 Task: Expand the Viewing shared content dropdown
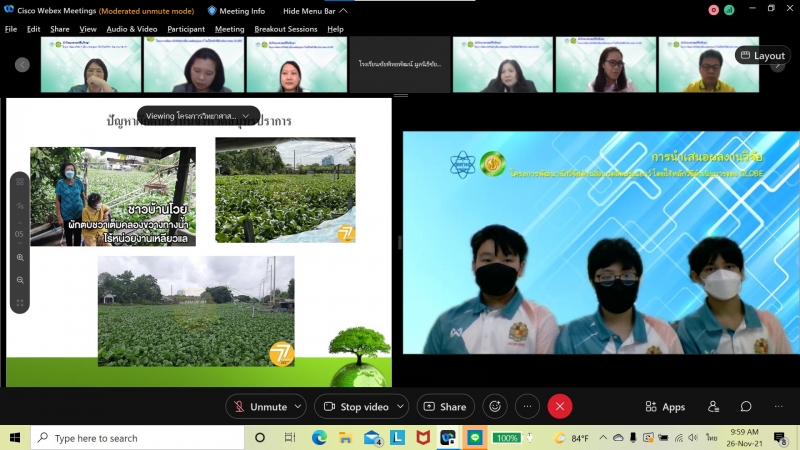(246, 116)
